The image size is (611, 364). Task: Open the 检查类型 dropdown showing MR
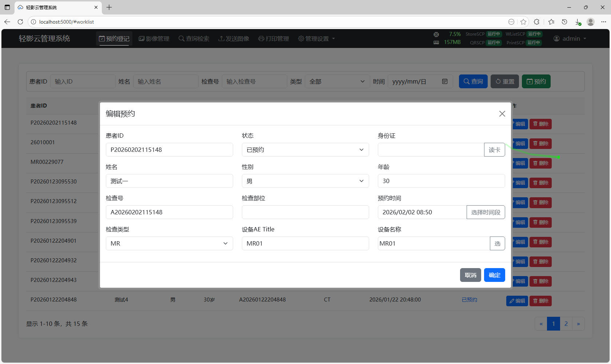pos(169,243)
